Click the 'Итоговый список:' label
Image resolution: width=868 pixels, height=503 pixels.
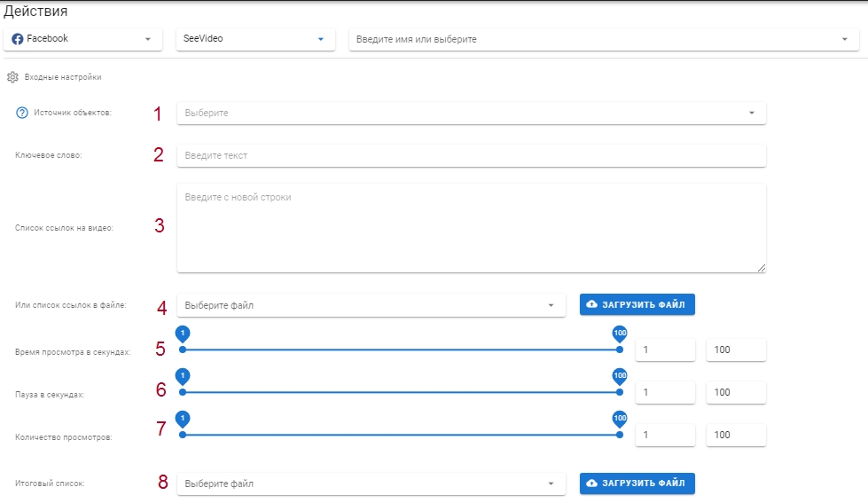click(x=50, y=483)
